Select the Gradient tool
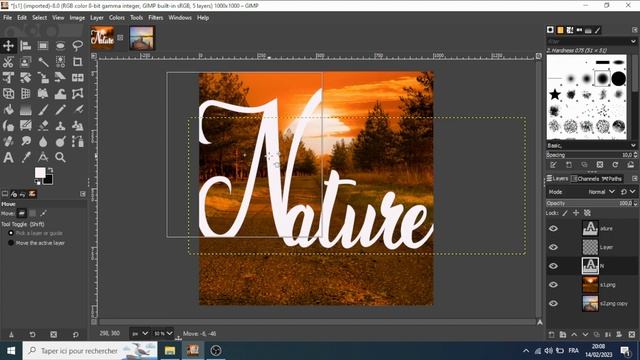Viewport: 640px width, 360px height. click(x=26, y=109)
